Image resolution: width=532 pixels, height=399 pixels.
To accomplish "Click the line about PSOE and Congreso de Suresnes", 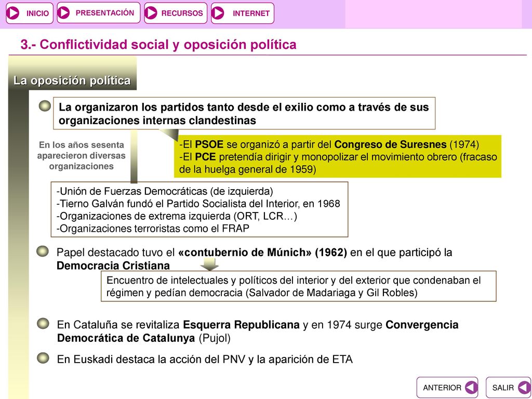I will point(329,144).
